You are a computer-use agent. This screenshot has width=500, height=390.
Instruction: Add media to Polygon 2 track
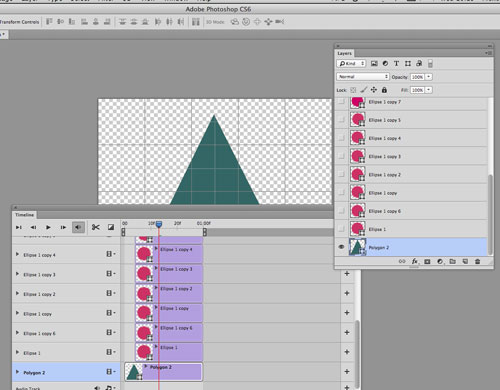point(347,371)
